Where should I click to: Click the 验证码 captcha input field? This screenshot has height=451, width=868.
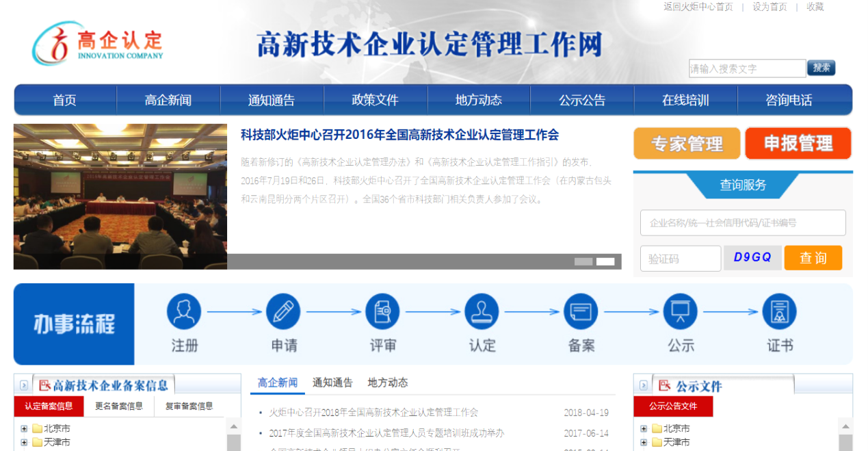pyautogui.click(x=681, y=259)
